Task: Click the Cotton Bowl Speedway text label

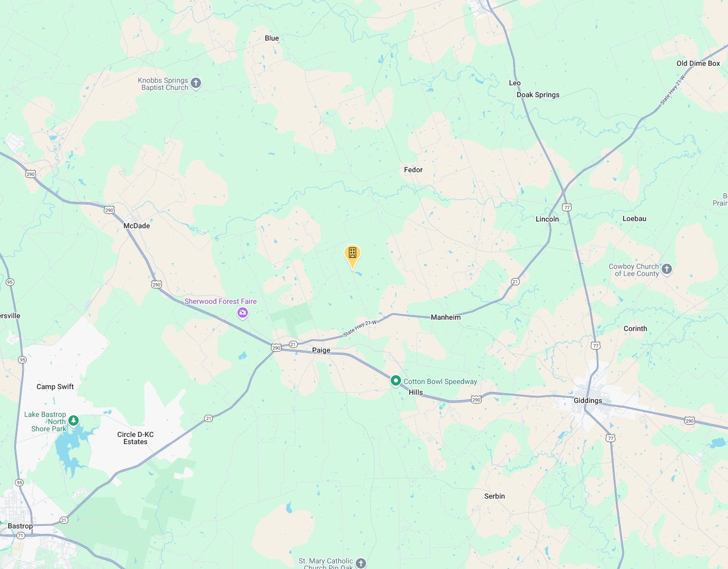Action: coord(440,381)
